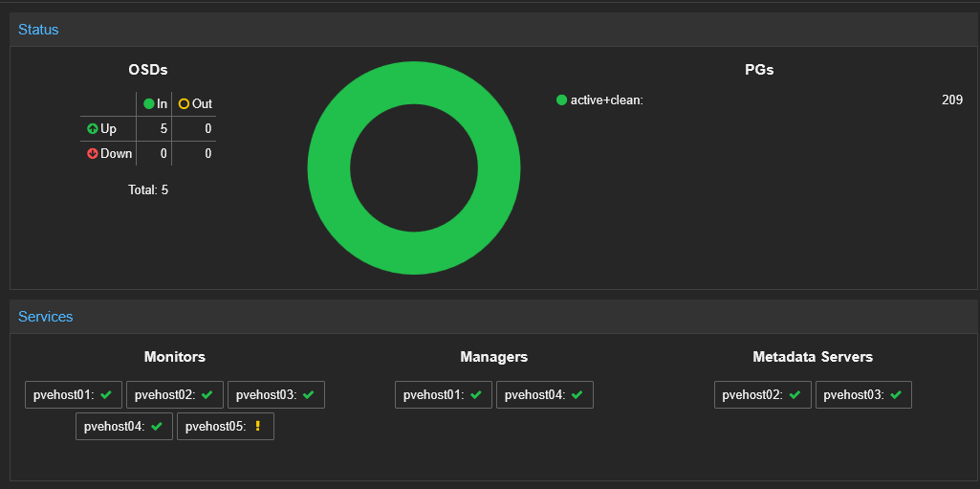Open monitor pvehost04 service box

[x=124, y=427]
